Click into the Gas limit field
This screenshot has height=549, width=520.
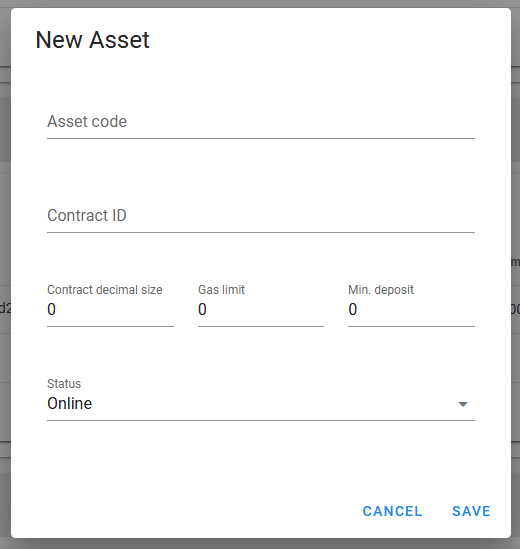[261, 310]
